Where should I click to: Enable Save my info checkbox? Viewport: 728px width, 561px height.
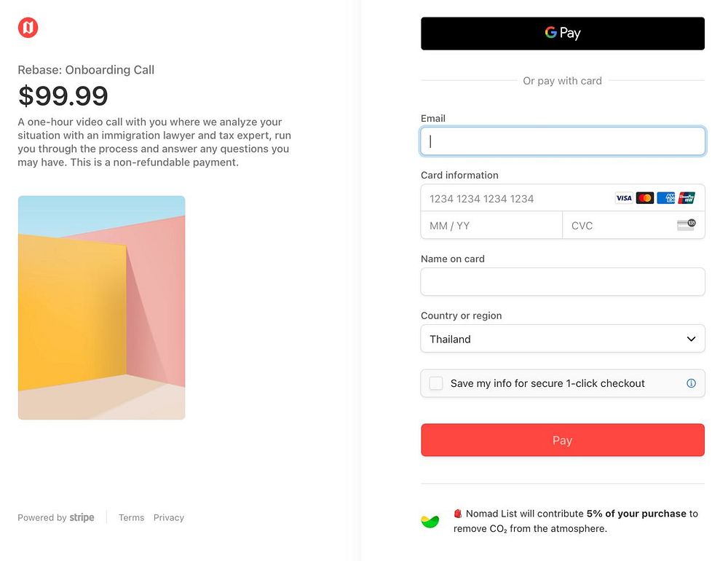click(x=436, y=383)
